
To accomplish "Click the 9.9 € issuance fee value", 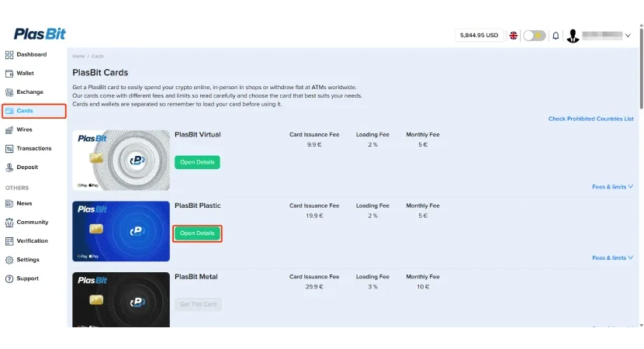I will (x=314, y=145).
